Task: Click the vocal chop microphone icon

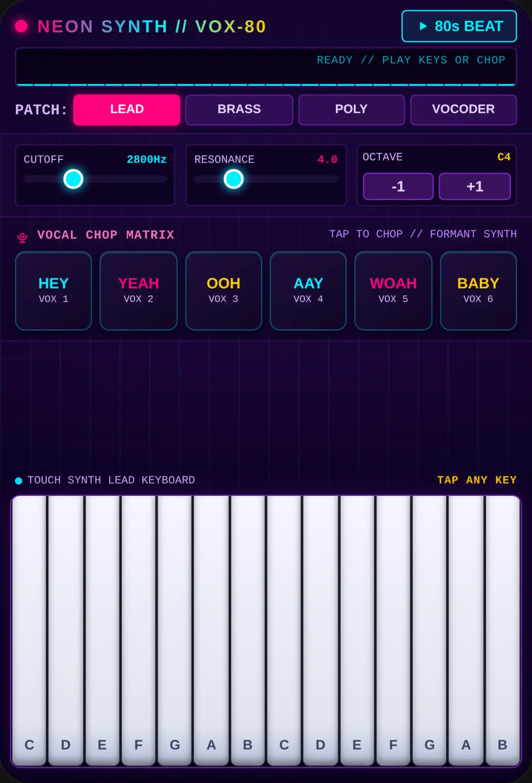Action: click(x=22, y=237)
